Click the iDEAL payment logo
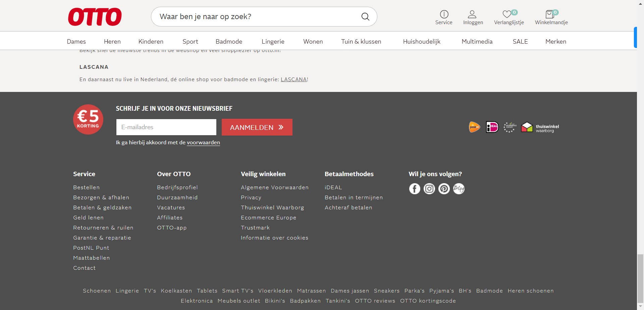The image size is (644, 310). [492, 127]
